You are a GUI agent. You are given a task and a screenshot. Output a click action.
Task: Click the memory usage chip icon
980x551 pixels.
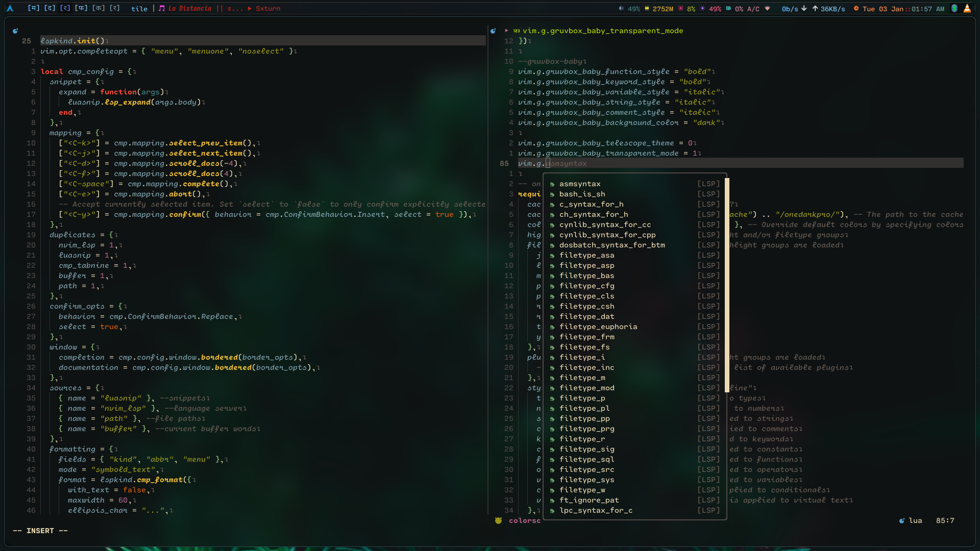pyautogui.click(x=647, y=9)
